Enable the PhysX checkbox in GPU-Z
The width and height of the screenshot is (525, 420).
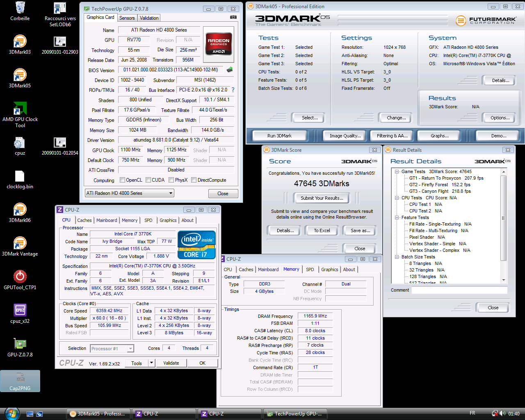pos(171,180)
